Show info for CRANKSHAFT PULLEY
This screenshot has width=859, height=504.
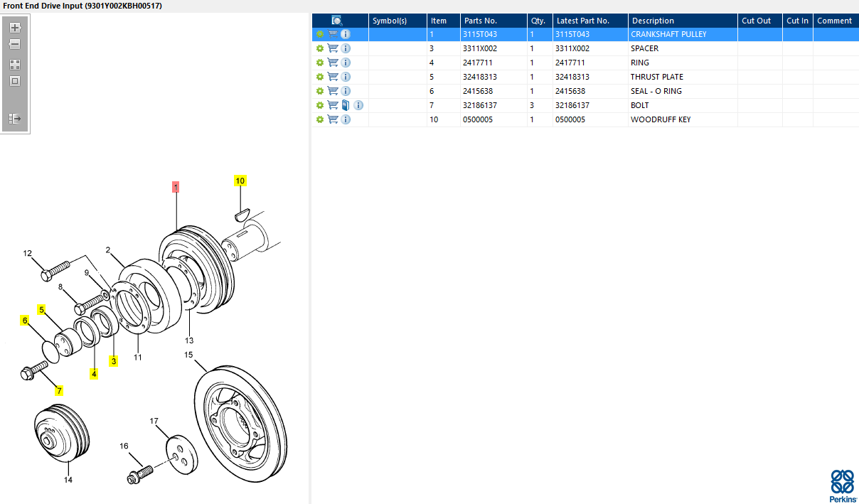click(346, 34)
